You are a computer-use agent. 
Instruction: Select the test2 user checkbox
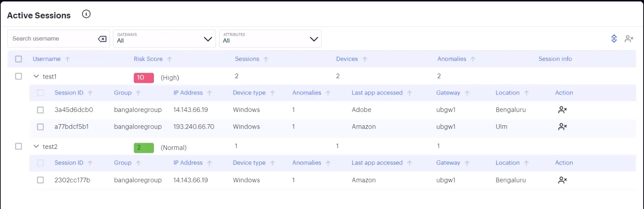(x=19, y=146)
